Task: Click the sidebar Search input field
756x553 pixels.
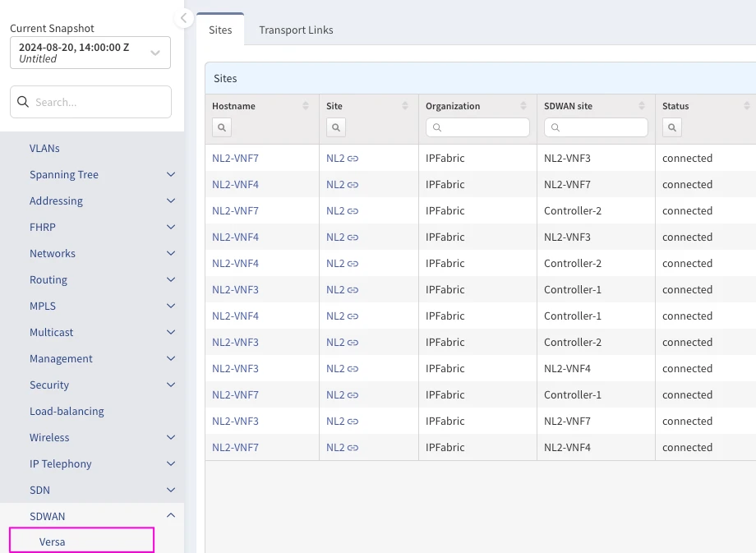Action: [99, 103]
